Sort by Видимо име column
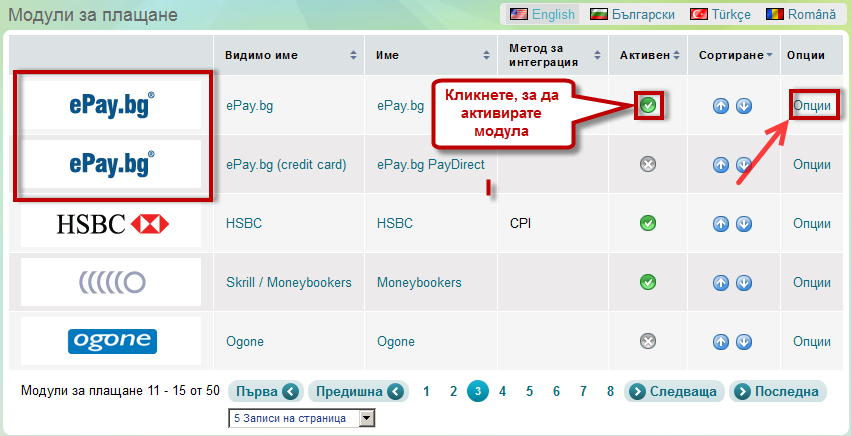 tap(290, 55)
